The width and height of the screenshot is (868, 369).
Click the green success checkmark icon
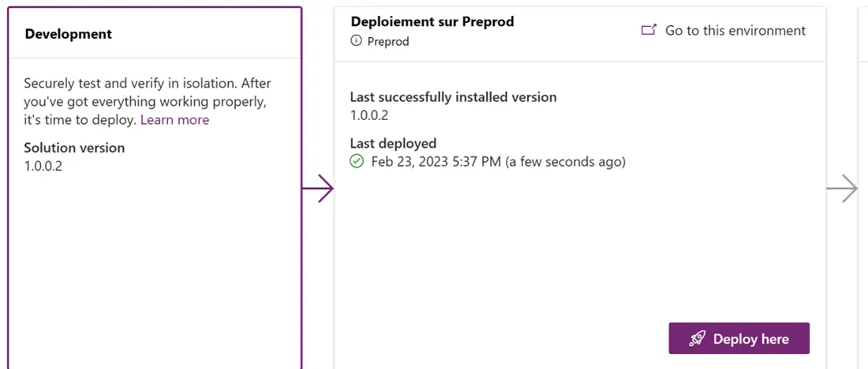point(357,162)
